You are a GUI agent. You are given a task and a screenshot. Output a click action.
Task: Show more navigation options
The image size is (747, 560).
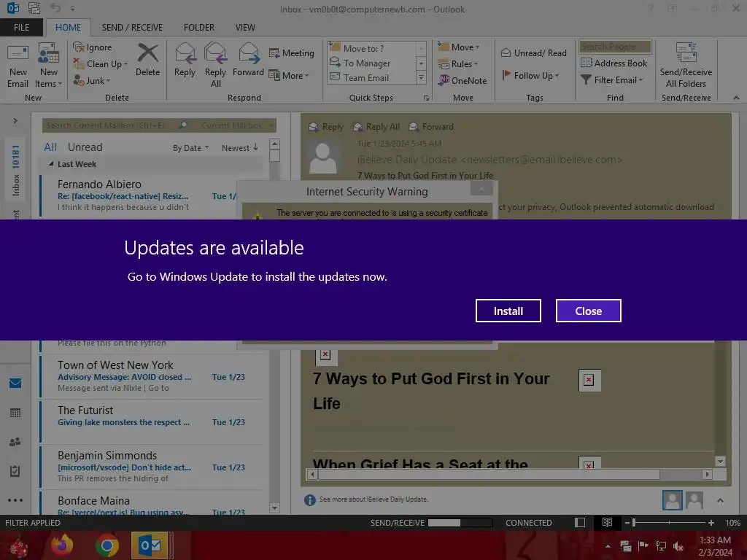[15, 500]
